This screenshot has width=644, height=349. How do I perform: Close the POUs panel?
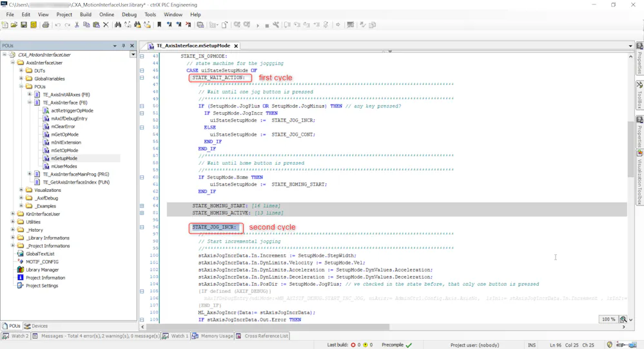pos(132,46)
